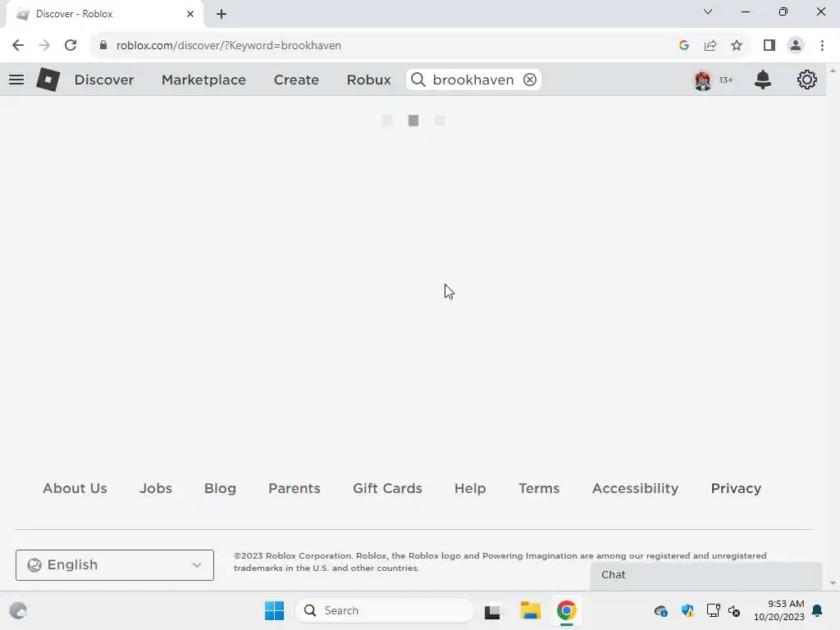
Task: Open the Privacy footer link
Action: [736, 488]
